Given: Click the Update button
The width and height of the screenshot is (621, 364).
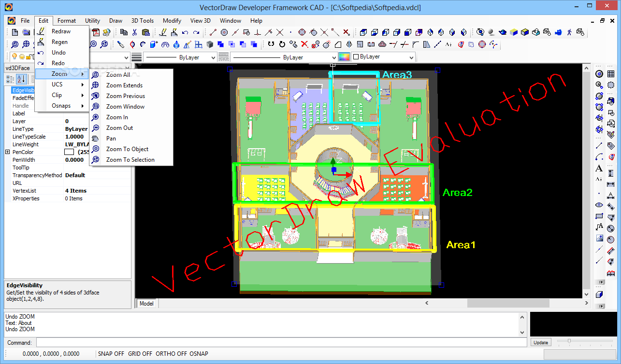Looking at the screenshot, I should click(541, 342).
